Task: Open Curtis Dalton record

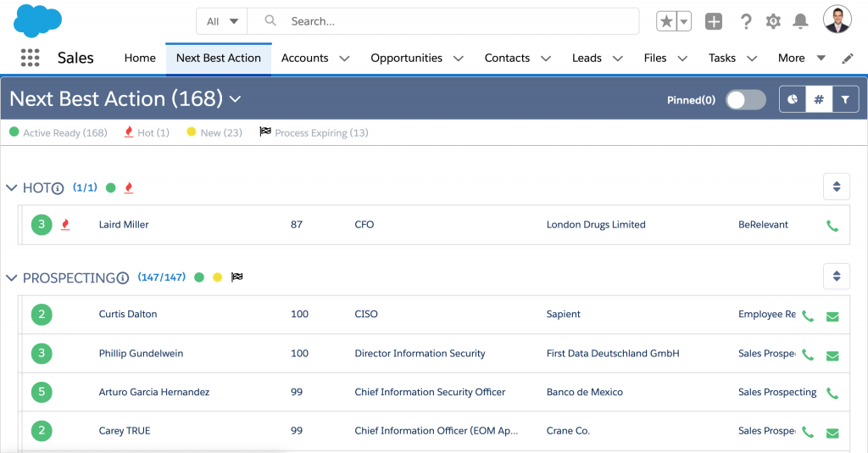Action: click(128, 314)
